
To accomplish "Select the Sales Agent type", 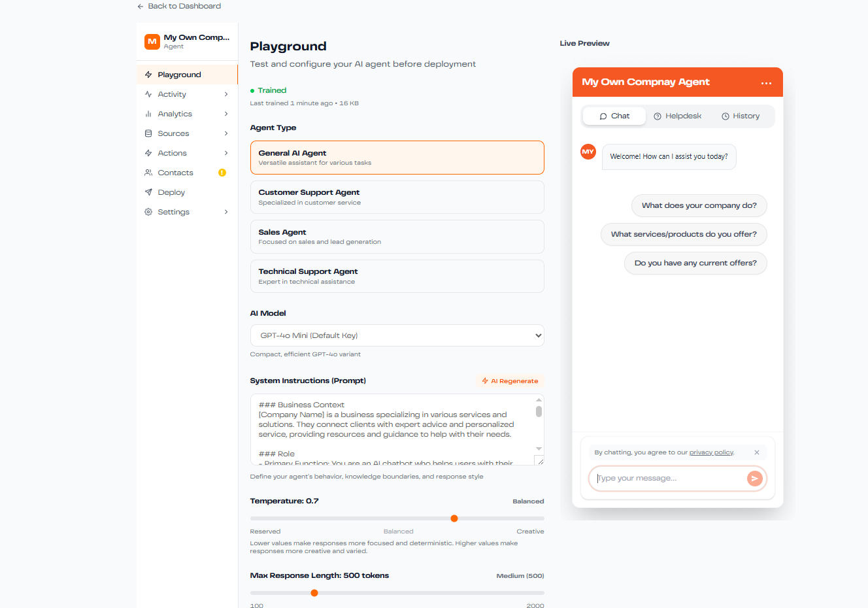I will coord(397,237).
